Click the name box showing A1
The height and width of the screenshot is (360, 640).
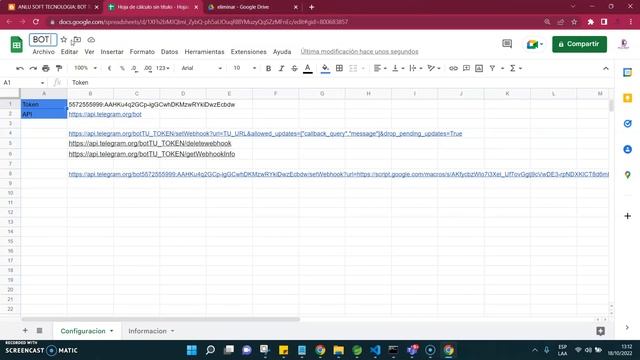tap(24, 82)
